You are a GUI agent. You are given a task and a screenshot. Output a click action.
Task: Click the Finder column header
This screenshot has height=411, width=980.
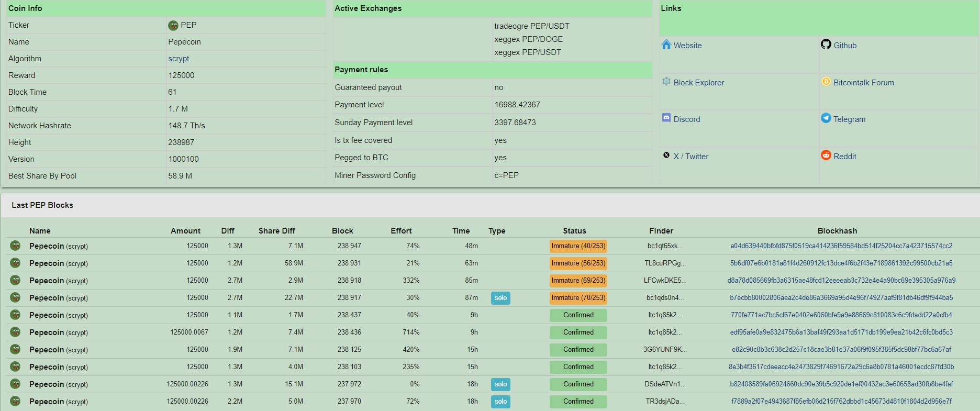661,230
